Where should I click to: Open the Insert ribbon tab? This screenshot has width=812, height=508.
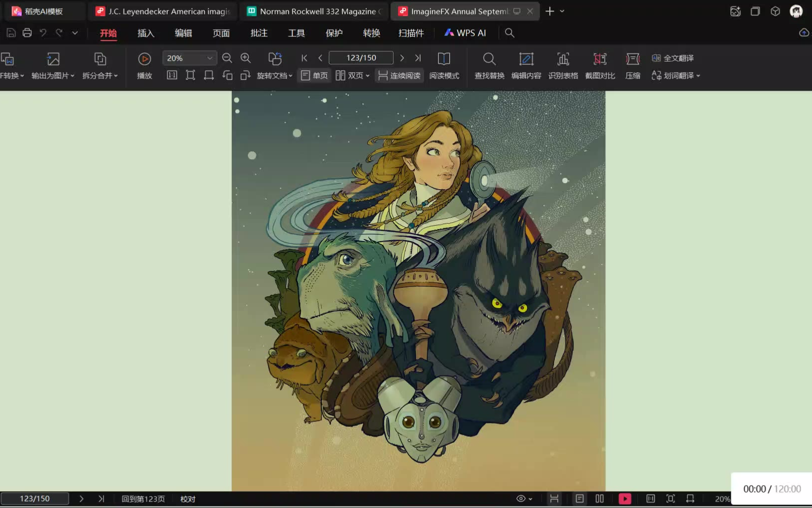pos(146,33)
